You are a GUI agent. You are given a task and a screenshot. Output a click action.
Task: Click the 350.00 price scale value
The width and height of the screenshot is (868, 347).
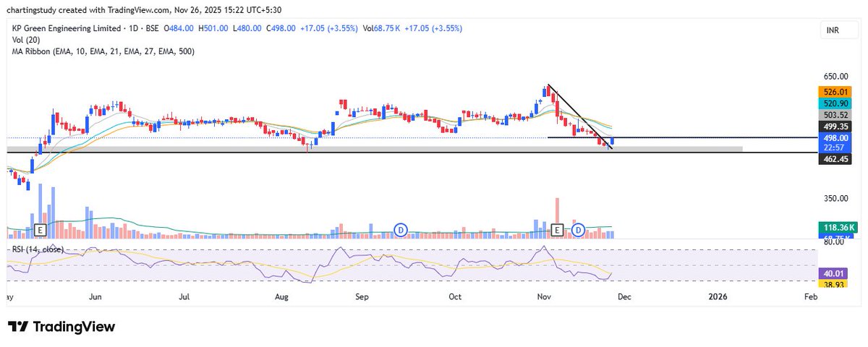click(x=835, y=198)
